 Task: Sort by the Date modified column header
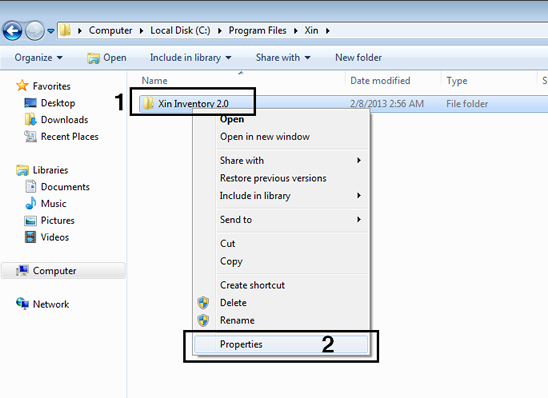[380, 81]
